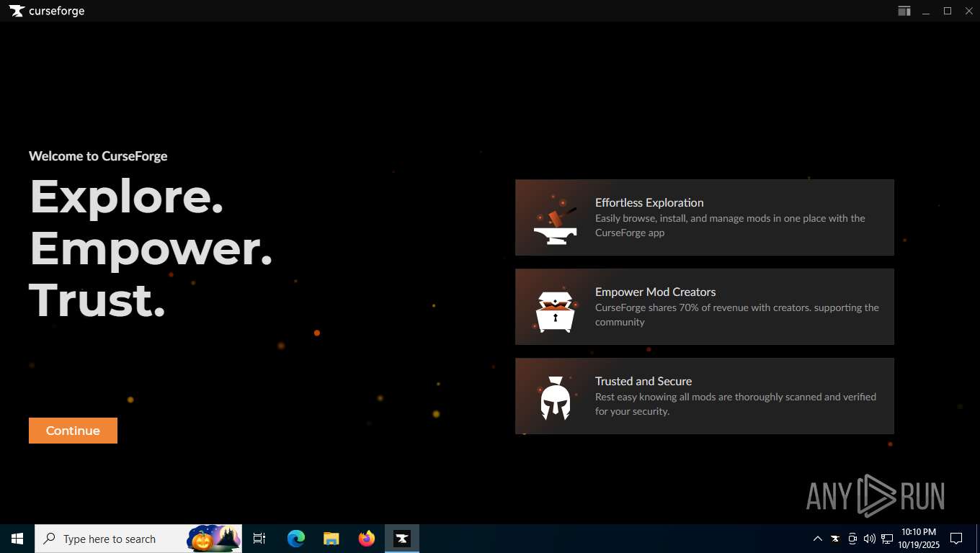Minimize the CurseForge window

926,11
